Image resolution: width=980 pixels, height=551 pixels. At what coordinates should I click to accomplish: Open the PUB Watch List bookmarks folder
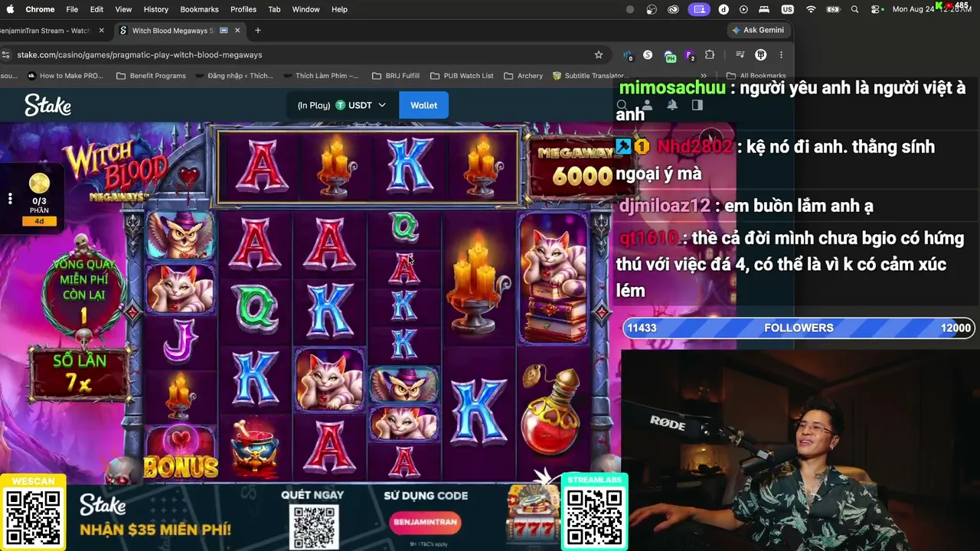coord(462,76)
